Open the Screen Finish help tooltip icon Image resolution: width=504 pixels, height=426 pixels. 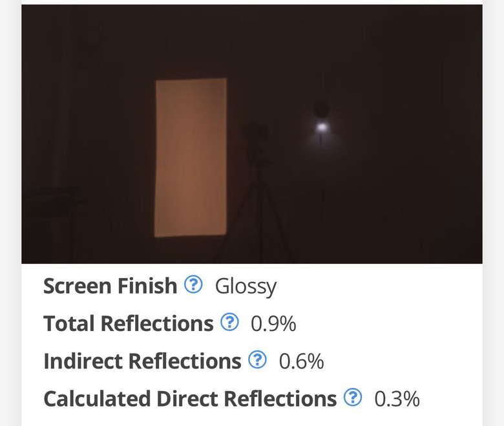point(193,284)
